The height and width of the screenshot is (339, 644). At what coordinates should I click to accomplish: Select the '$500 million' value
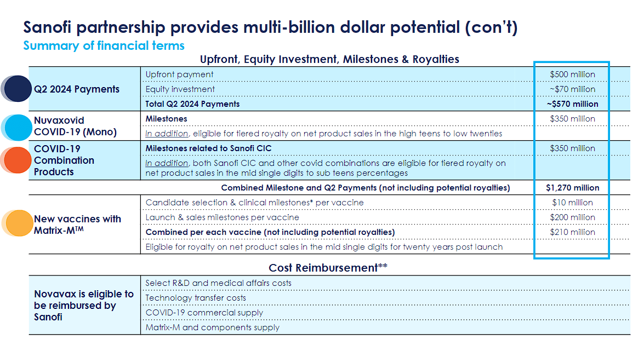pyautogui.click(x=573, y=74)
